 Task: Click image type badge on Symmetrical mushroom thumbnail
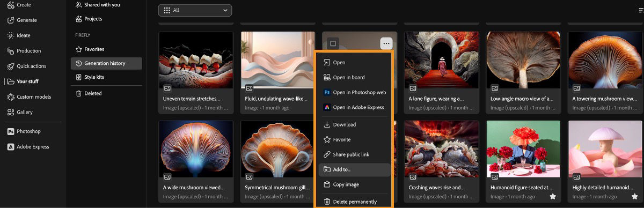click(x=249, y=177)
